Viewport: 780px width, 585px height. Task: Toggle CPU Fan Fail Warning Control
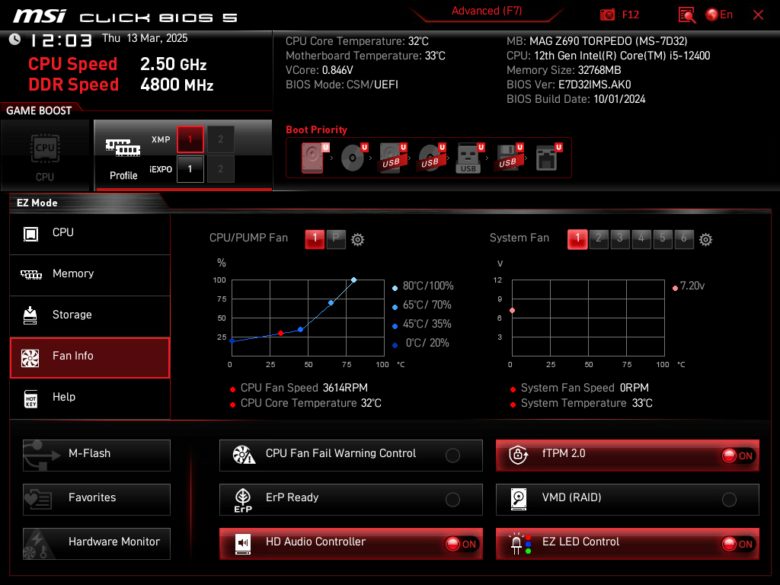pyautogui.click(x=453, y=455)
